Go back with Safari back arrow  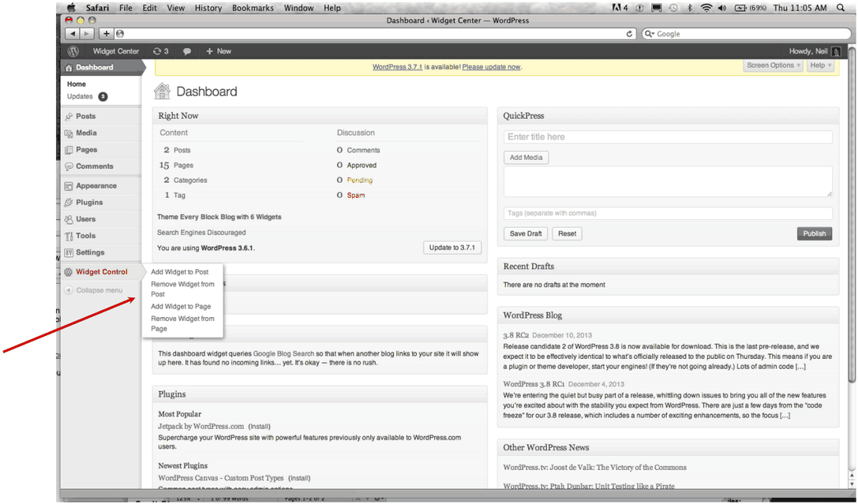73,34
